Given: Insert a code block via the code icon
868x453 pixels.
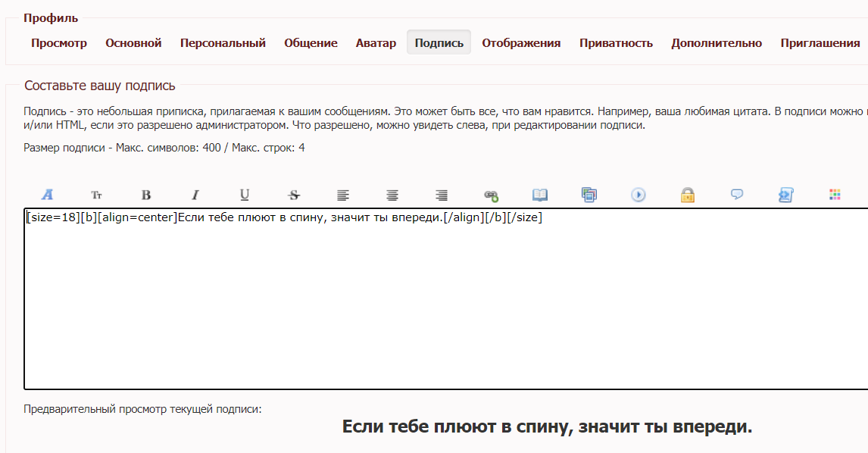Looking at the screenshot, I should [x=786, y=195].
